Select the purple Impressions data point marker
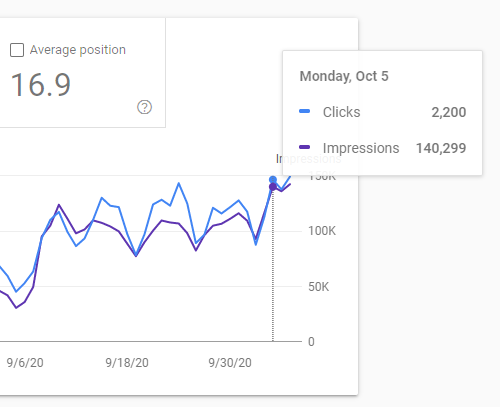This screenshot has width=500, height=407. [x=273, y=187]
